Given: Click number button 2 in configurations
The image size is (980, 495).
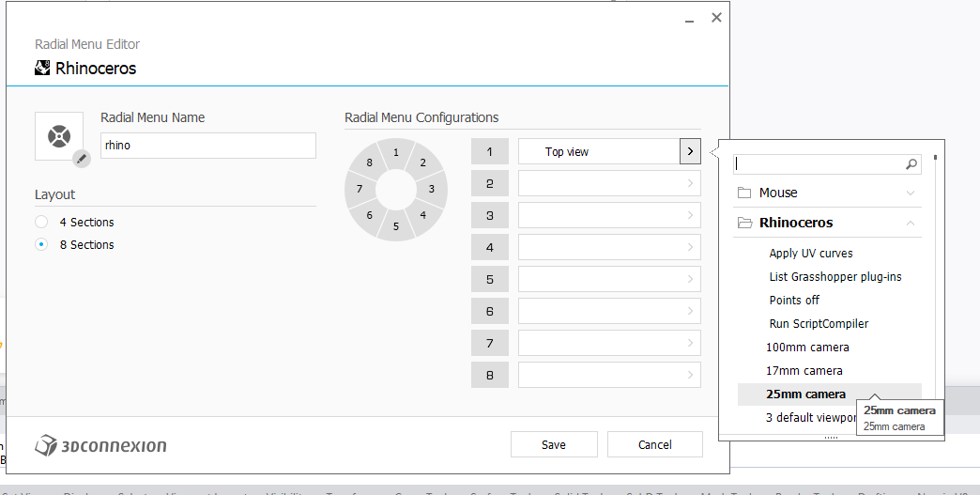Looking at the screenshot, I should point(489,183).
